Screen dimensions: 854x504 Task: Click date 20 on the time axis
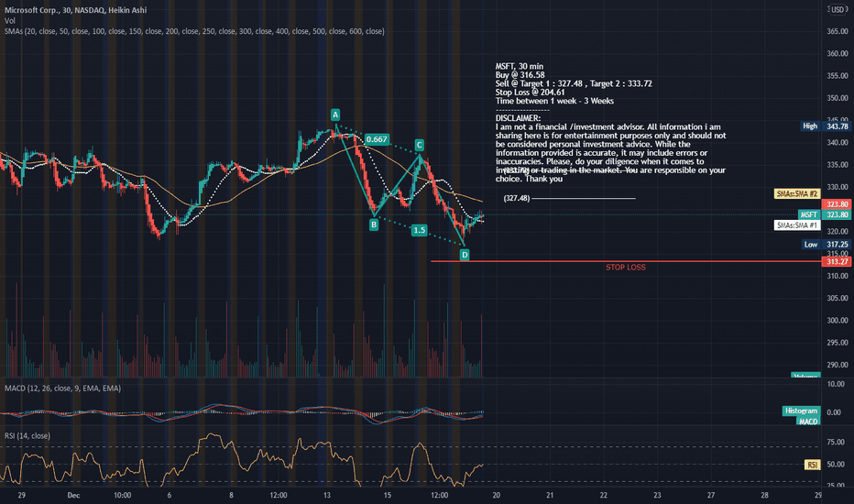pyautogui.click(x=496, y=495)
